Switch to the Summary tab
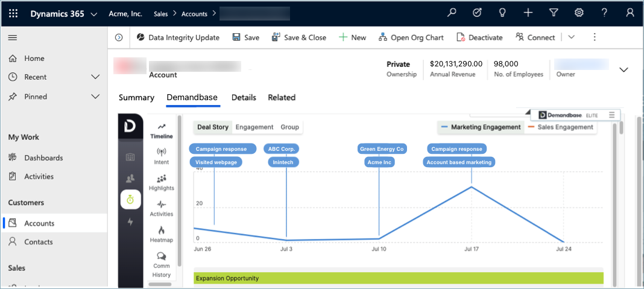This screenshot has width=644, height=289. tap(136, 97)
